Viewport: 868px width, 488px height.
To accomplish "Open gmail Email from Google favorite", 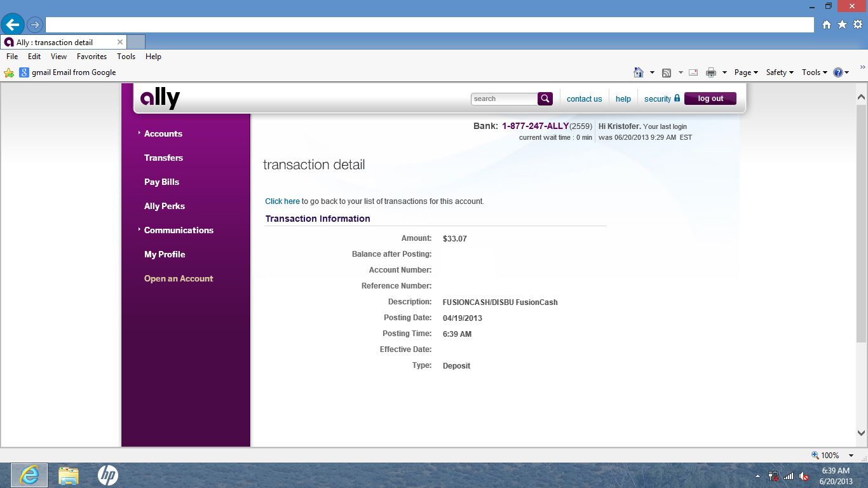I will tap(67, 72).
